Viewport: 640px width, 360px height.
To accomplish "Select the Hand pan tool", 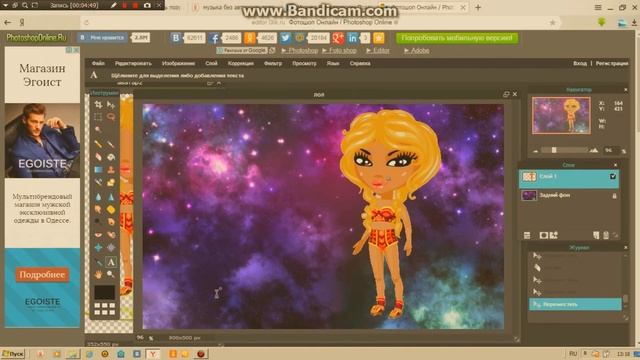I will tap(98, 274).
